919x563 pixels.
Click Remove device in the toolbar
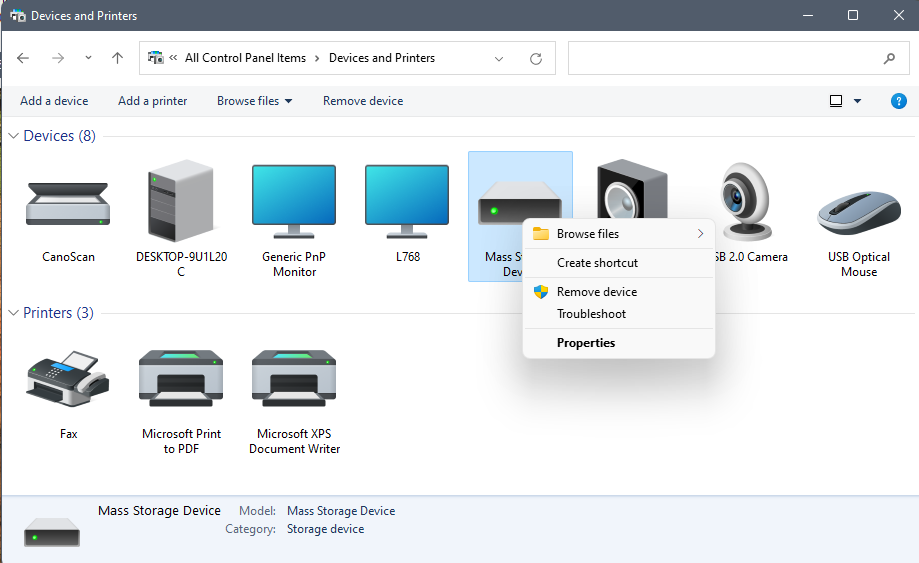coord(363,101)
